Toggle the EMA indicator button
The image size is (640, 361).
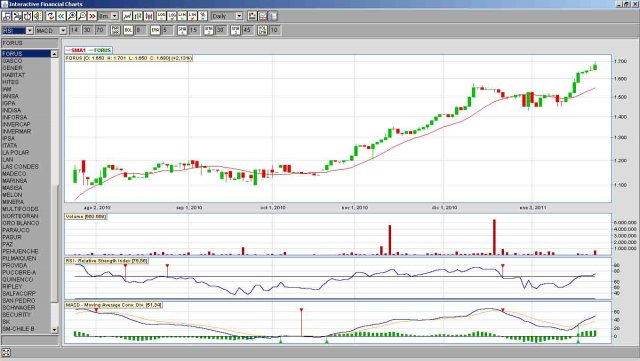click(155, 30)
